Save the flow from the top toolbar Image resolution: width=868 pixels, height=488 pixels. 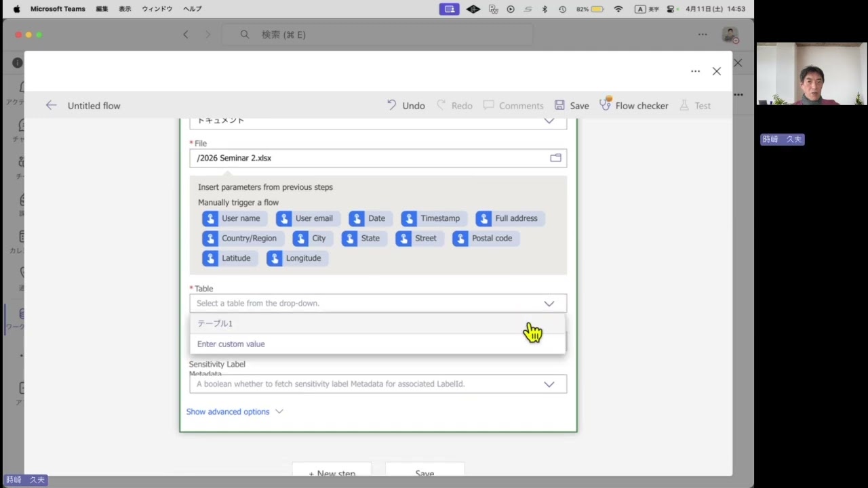[572, 106]
